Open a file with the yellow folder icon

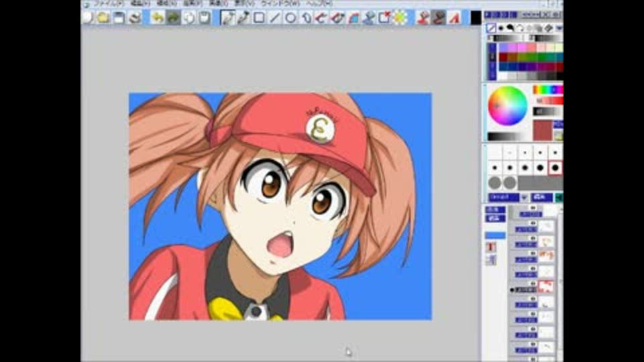tap(103, 17)
